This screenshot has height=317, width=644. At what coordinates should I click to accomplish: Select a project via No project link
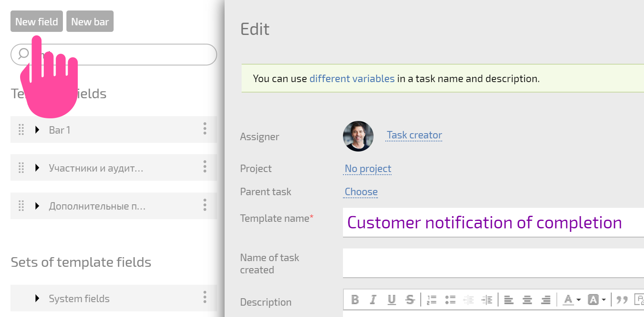coord(368,169)
